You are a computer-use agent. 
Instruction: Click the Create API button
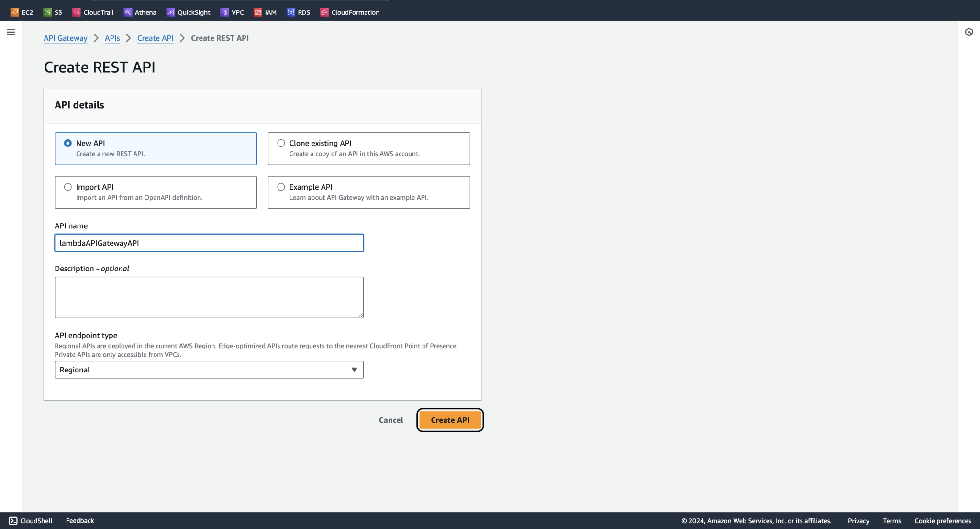(449, 420)
